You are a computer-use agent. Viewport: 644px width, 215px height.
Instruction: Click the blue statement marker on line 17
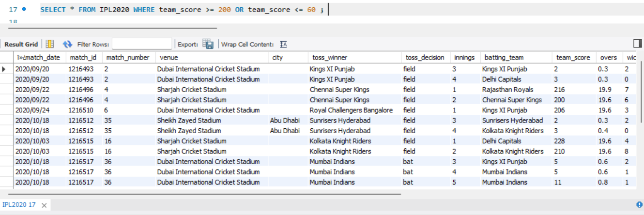tap(24, 10)
